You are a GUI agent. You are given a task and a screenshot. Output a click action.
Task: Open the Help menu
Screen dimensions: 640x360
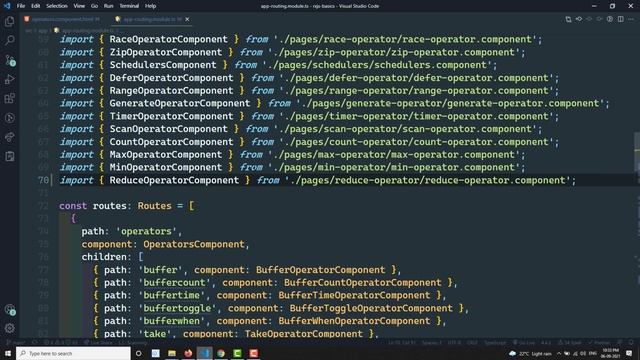[151, 6]
